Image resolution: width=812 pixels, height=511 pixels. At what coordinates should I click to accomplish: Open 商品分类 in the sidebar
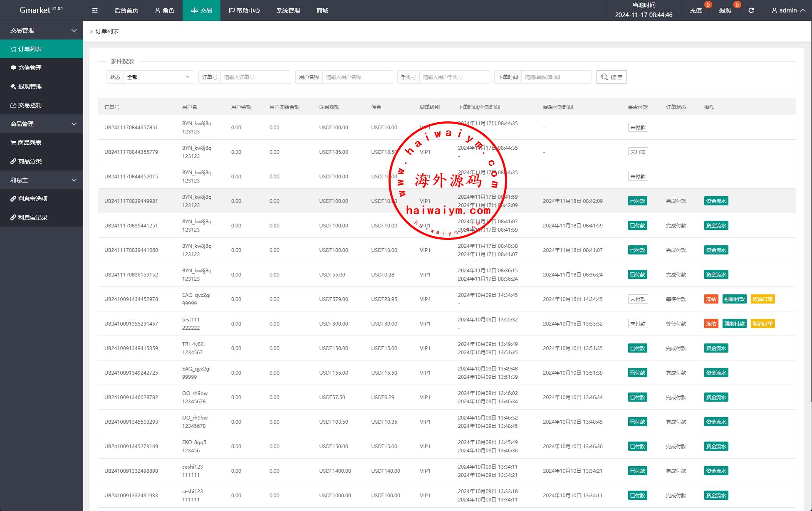point(30,161)
